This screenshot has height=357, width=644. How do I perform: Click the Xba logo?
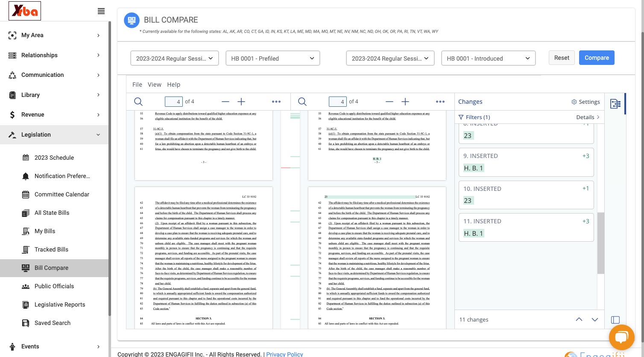pos(25,11)
